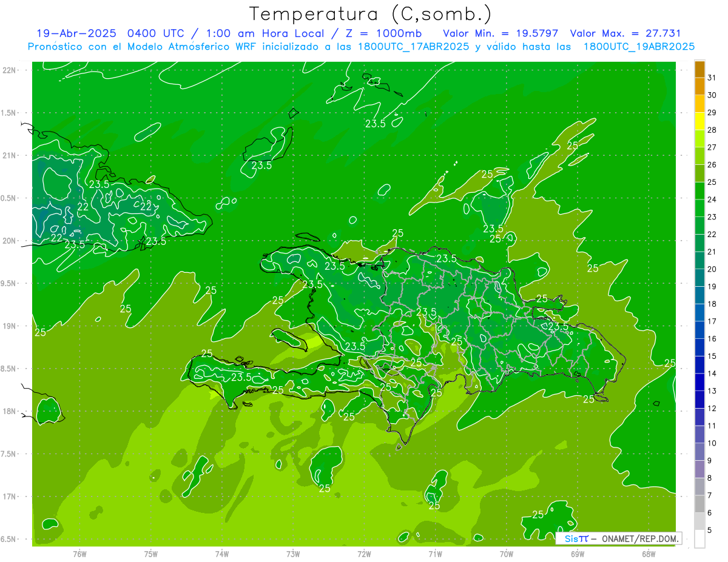Select the '7.5N' latitude tick label
The width and height of the screenshot is (728, 562).
pos(9,453)
